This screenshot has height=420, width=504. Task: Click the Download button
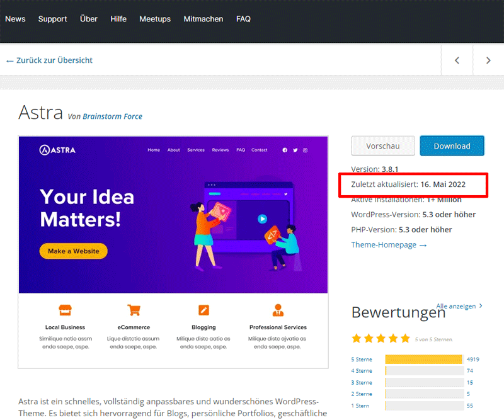[452, 146]
